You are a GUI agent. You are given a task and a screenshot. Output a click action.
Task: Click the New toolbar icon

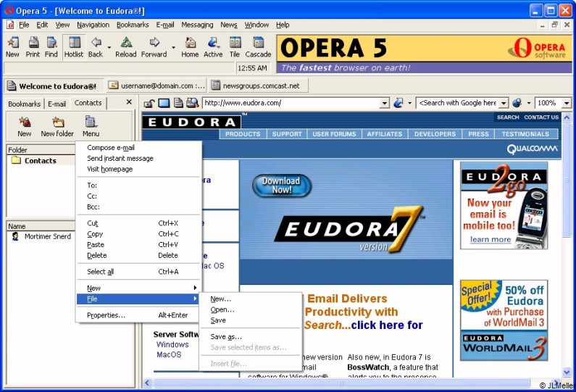[12, 47]
